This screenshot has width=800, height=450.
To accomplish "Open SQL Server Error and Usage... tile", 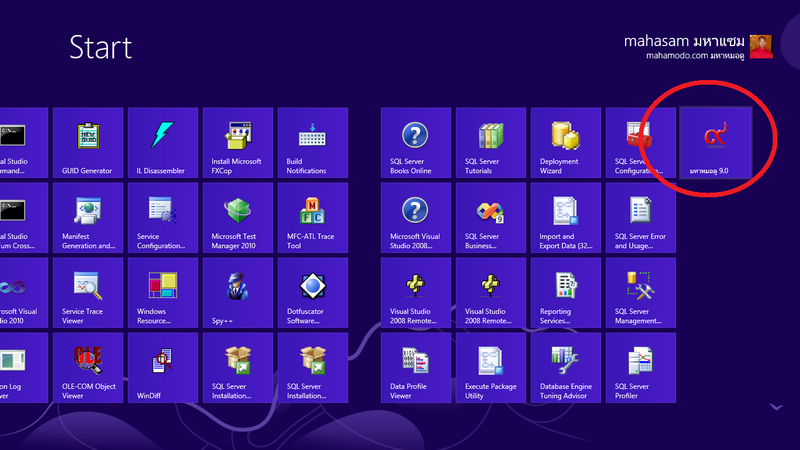I will (641, 218).
